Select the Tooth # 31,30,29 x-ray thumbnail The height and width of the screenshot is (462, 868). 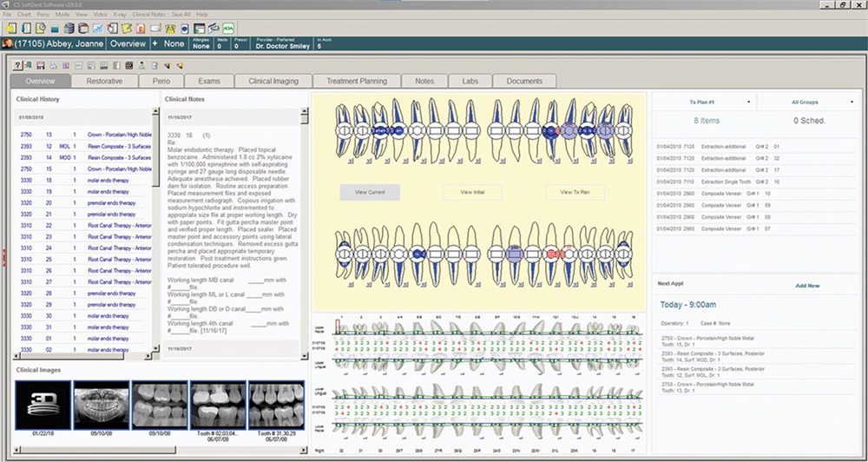tap(276, 405)
